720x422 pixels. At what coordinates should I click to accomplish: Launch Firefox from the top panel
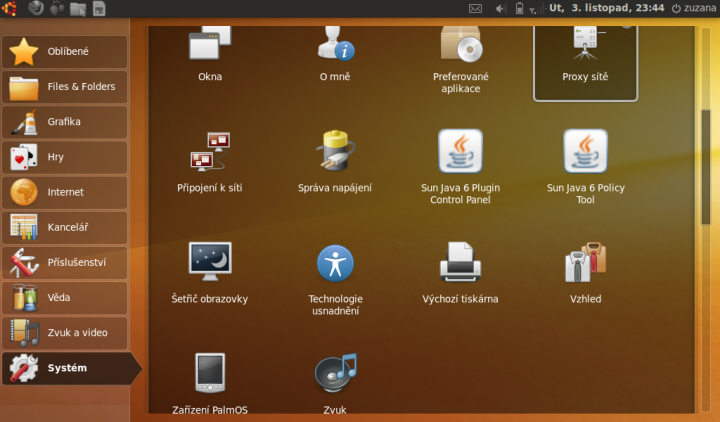pos(36,8)
